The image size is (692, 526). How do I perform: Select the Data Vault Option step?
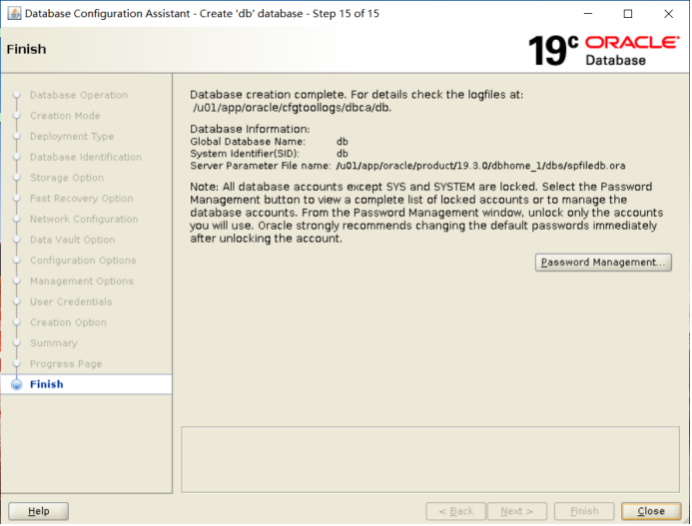point(72,240)
